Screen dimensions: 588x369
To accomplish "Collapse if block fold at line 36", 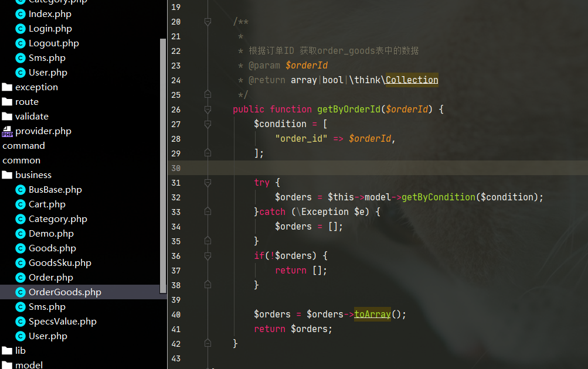I will coord(208,256).
